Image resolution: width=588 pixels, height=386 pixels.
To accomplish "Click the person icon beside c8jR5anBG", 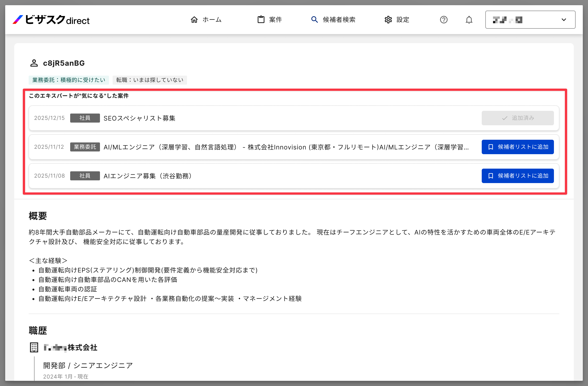I will [34, 63].
